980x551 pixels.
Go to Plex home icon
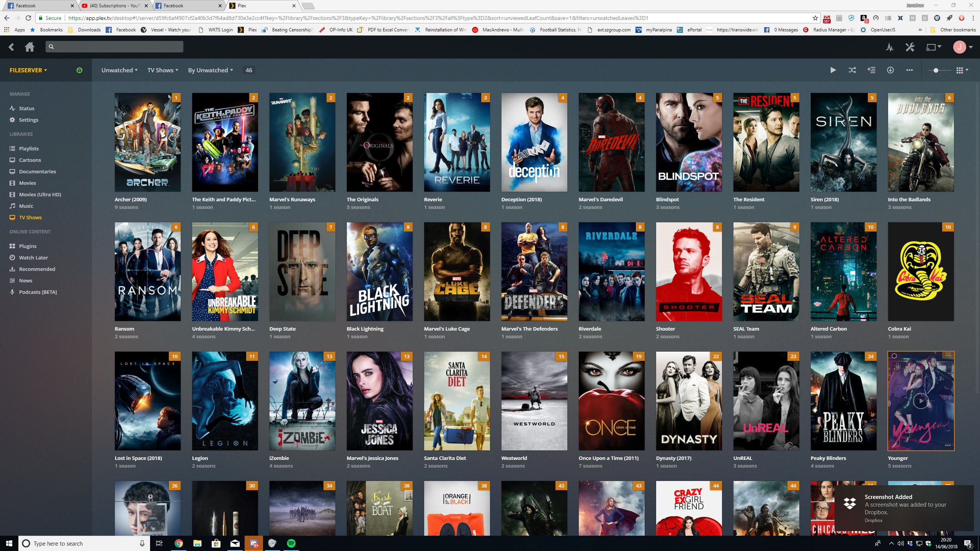tap(29, 47)
